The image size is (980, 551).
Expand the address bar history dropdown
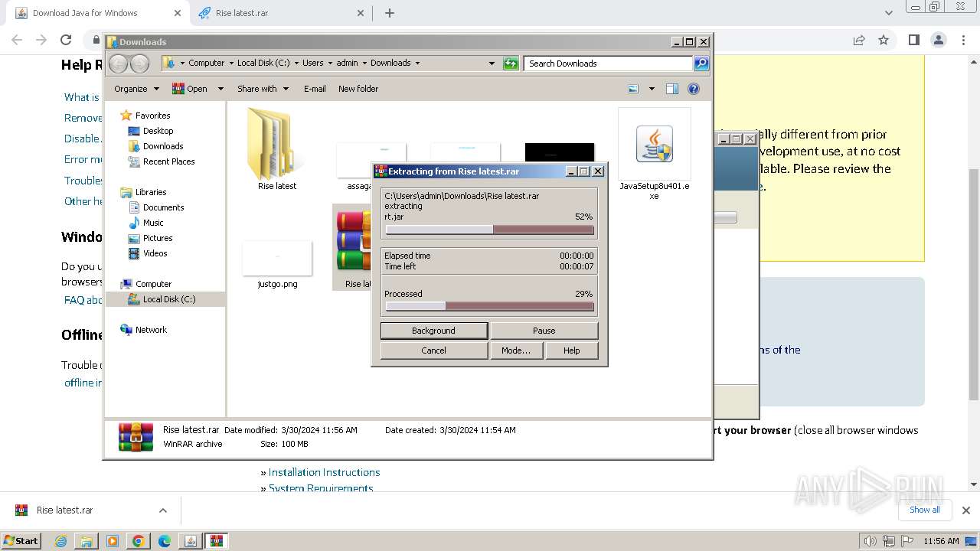pos(492,64)
